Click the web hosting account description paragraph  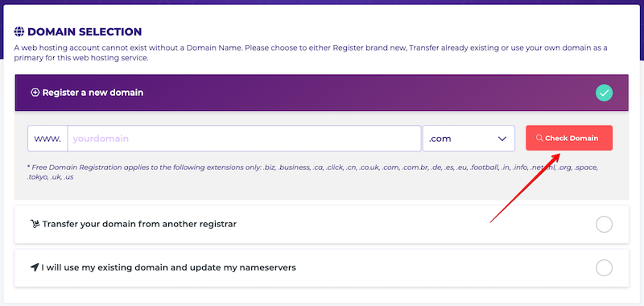pyautogui.click(x=311, y=53)
